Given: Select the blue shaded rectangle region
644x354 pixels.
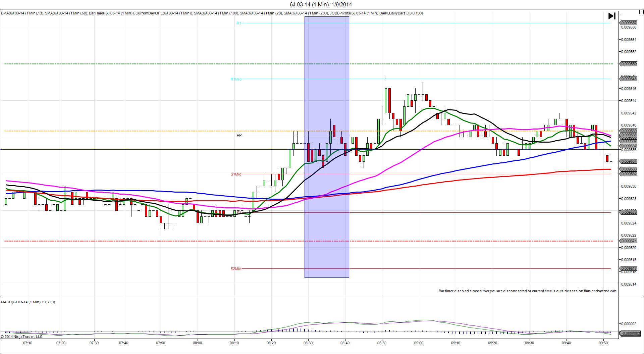Looking at the screenshot, I should [x=327, y=147].
